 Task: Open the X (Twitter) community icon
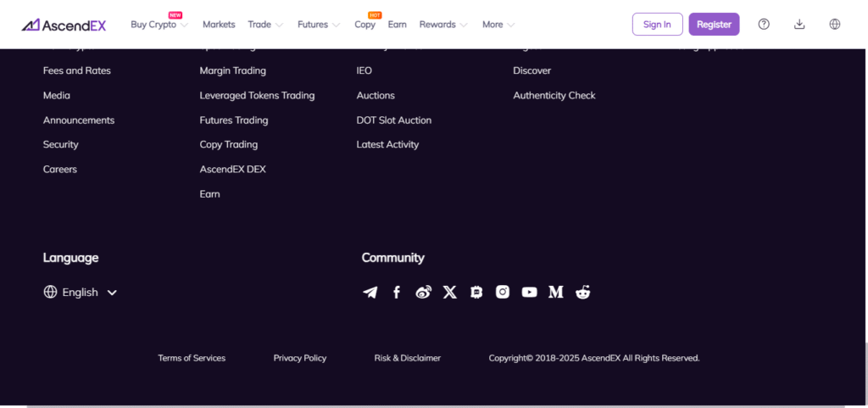click(x=450, y=293)
